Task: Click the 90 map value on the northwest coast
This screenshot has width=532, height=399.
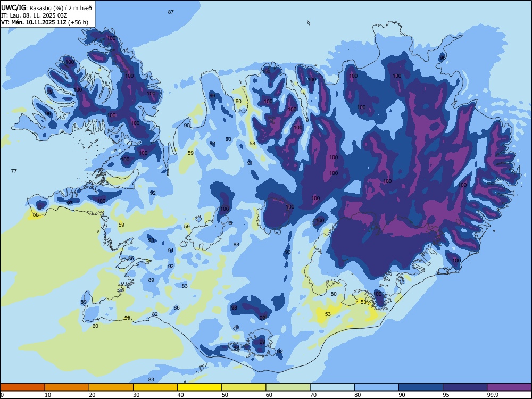Action: click(187, 125)
